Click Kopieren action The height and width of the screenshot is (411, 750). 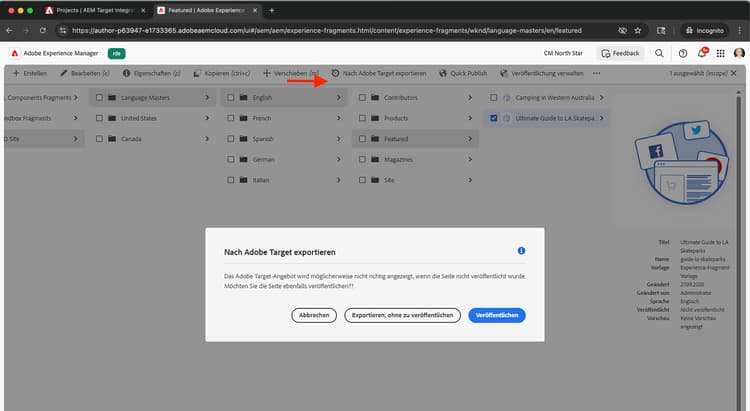click(222, 73)
